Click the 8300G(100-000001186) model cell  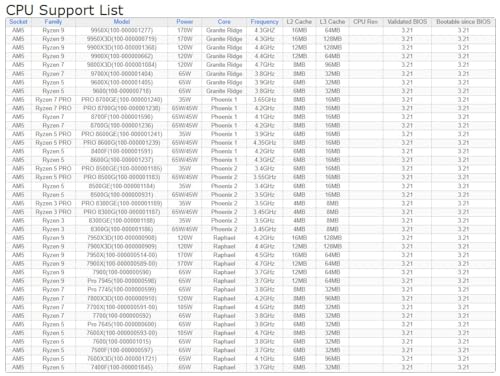[x=122, y=229]
